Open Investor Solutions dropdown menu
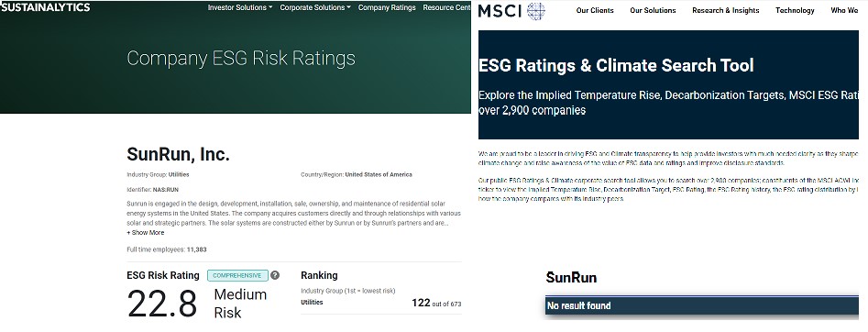The width and height of the screenshot is (868, 332). pos(240,7)
